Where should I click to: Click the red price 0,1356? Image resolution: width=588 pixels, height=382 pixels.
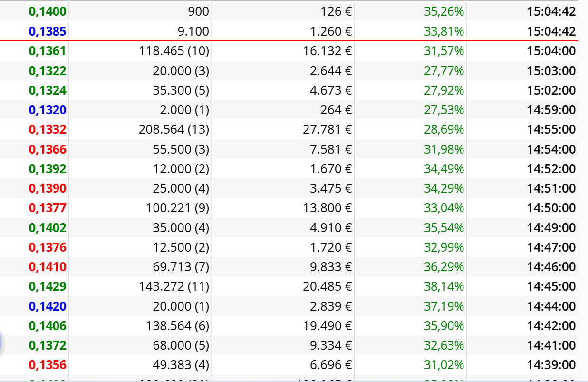[48, 365]
